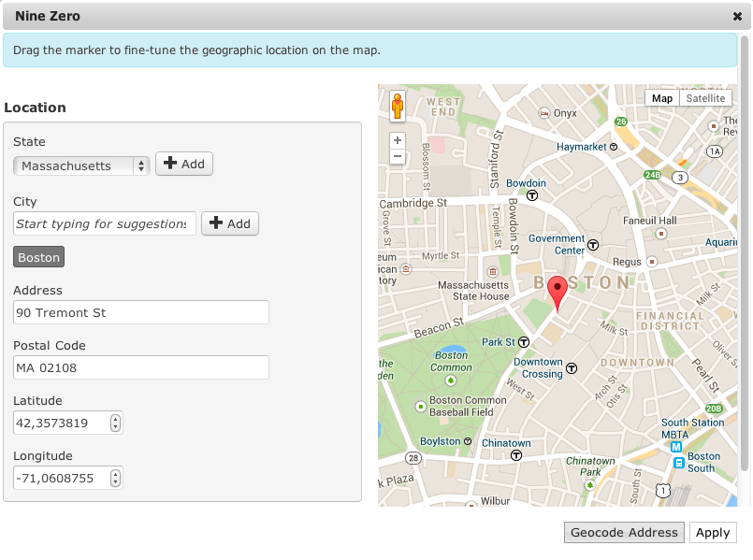Switch map to Satellite view

tap(705, 98)
